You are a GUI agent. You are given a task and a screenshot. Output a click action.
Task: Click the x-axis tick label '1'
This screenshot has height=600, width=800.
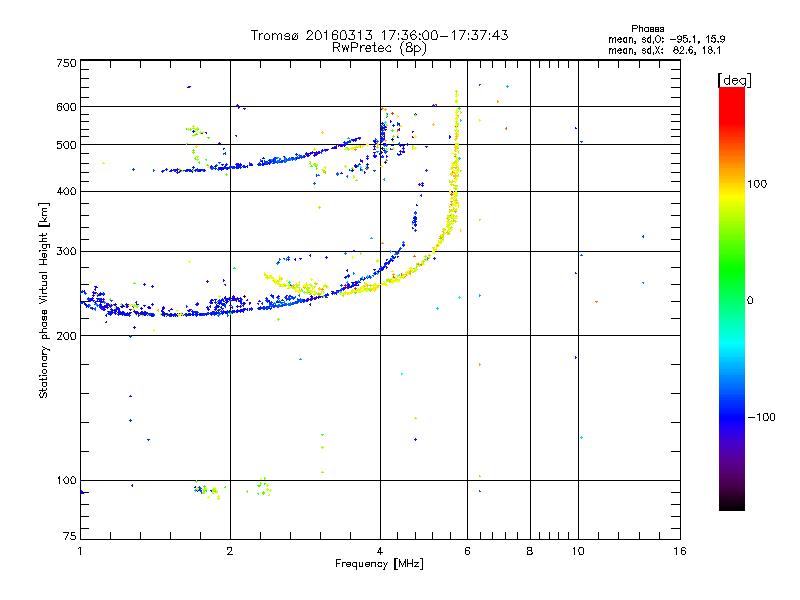[80, 551]
